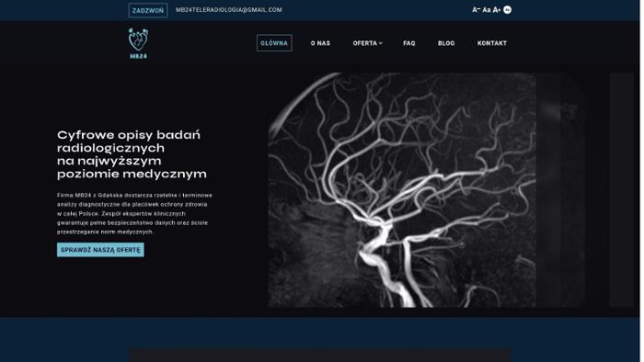Click the SPRAWDŹ NASZĄ OFERTĘ button
The image size is (644, 362).
[x=100, y=250]
